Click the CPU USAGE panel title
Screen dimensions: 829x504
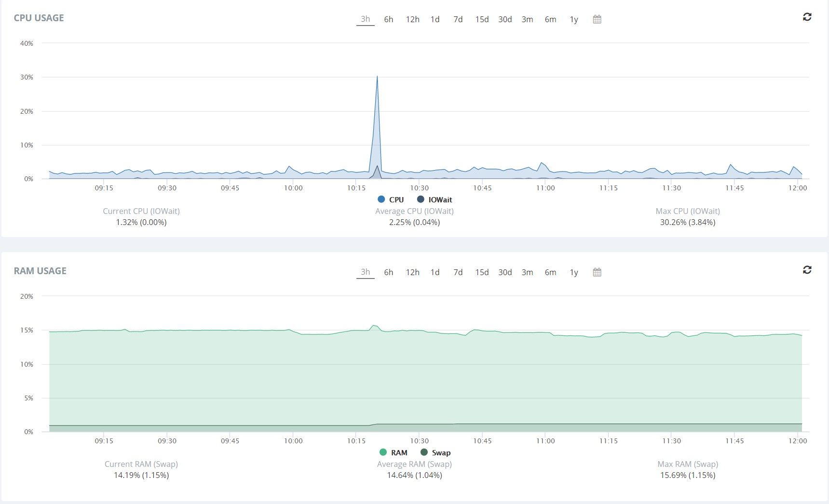[x=39, y=18]
